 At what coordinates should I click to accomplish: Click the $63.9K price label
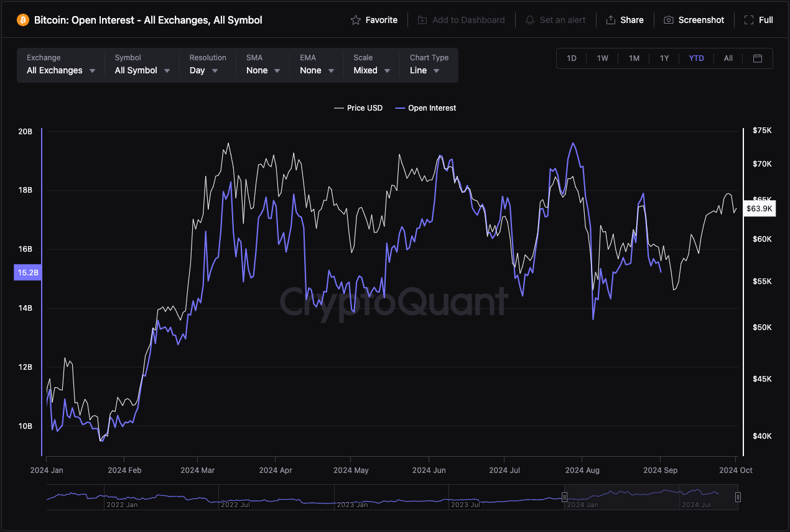pos(759,209)
